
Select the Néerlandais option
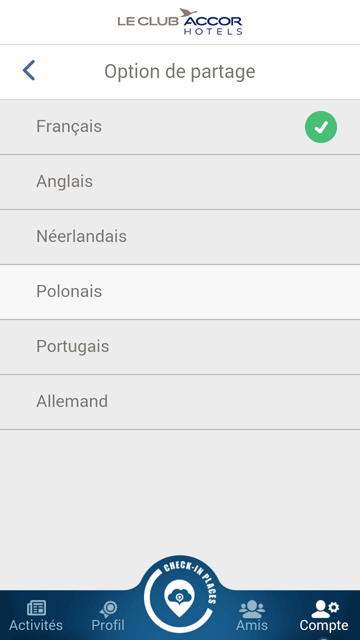(180, 237)
